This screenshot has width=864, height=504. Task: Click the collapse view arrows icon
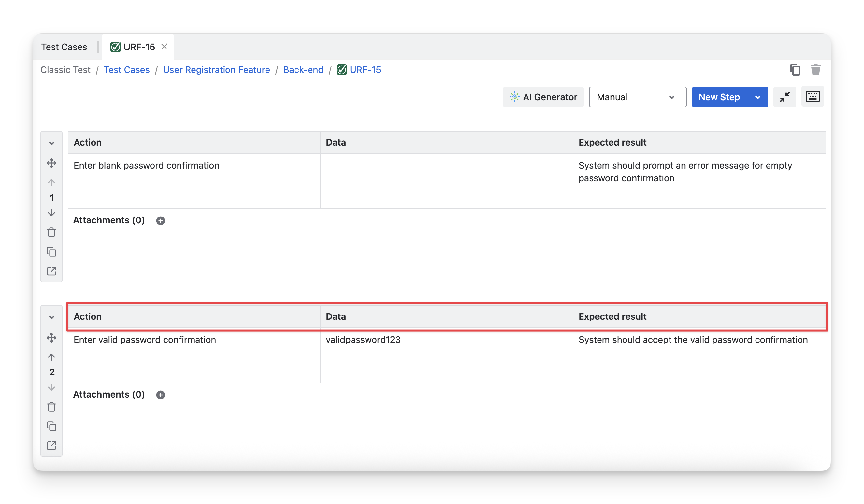tap(785, 97)
